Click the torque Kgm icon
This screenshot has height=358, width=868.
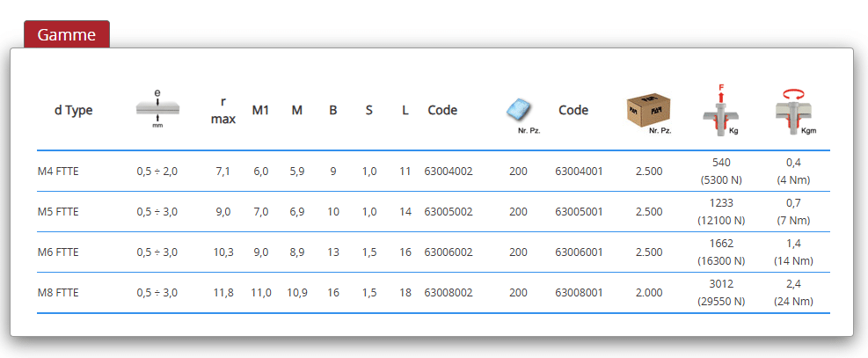[792, 110]
